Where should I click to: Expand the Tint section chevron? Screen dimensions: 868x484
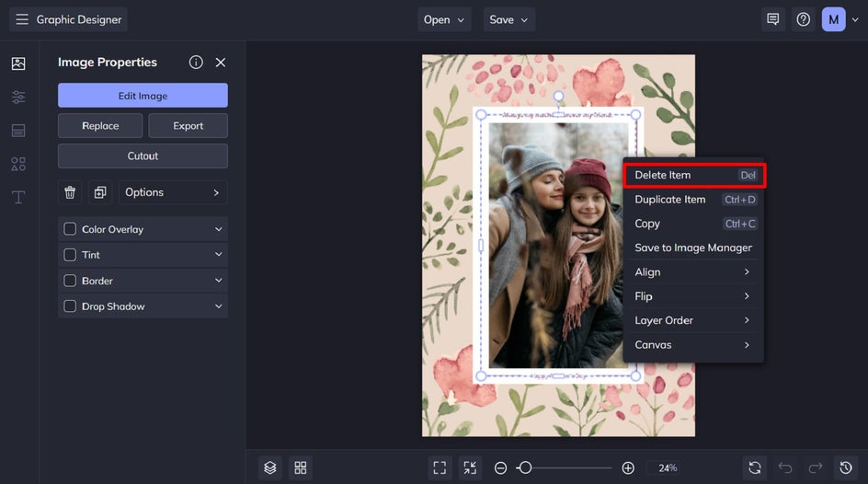pos(219,255)
